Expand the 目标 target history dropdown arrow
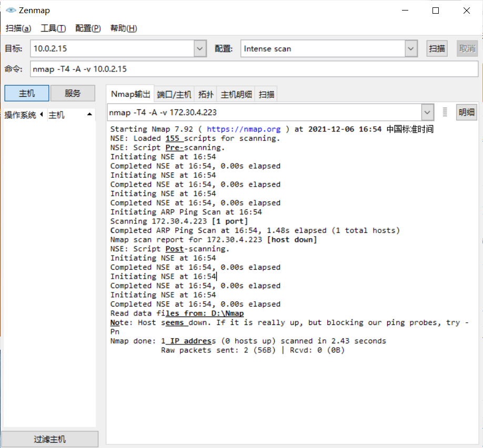Image resolution: width=483 pixels, height=448 pixels. click(x=200, y=49)
